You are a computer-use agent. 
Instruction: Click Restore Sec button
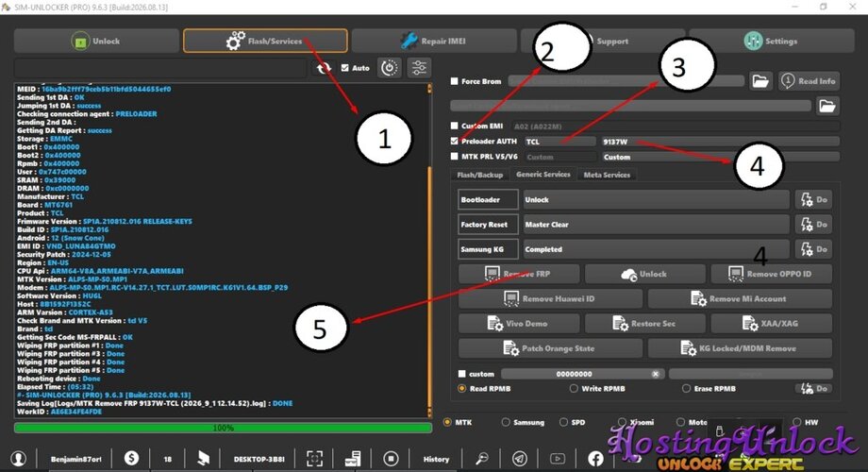645,324
